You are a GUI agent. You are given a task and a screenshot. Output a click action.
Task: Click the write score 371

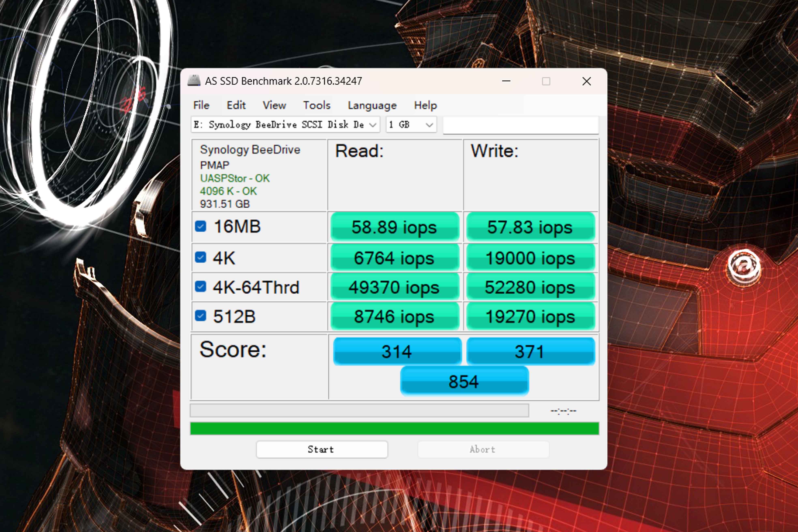[530, 351]
